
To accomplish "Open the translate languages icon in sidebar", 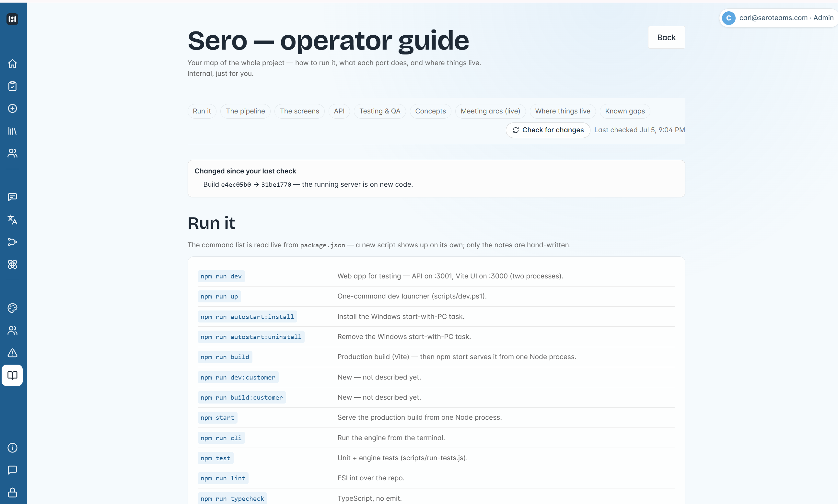I will [12, 220].
